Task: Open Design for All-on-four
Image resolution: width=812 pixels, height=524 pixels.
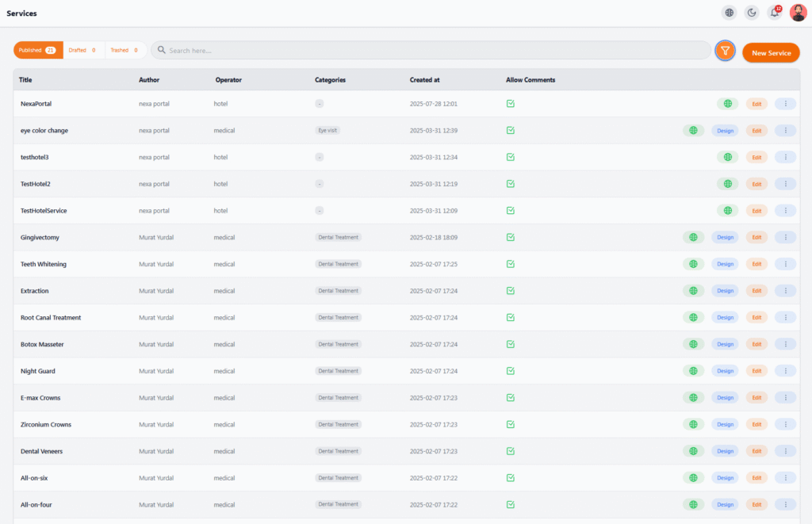Action: 725,504
